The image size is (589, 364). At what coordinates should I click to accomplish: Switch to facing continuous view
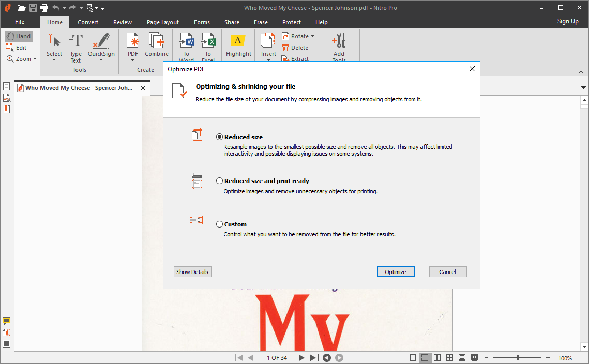click(450, 358)
